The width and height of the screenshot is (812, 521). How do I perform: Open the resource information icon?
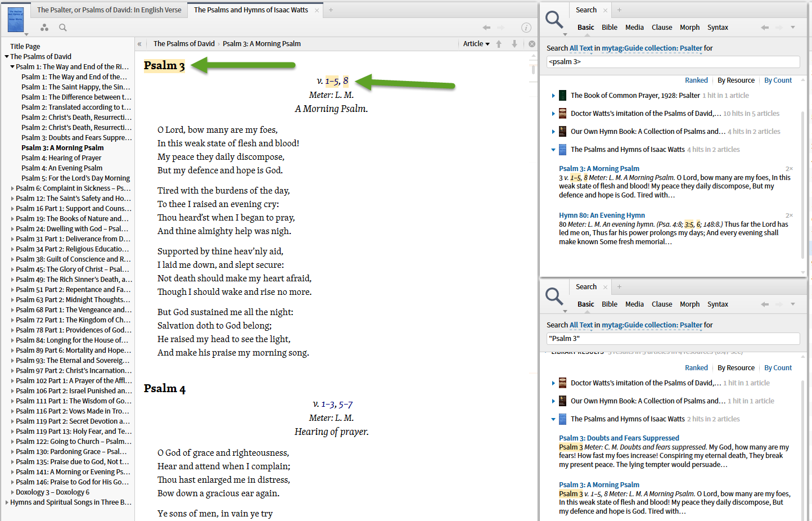[526, 27]
